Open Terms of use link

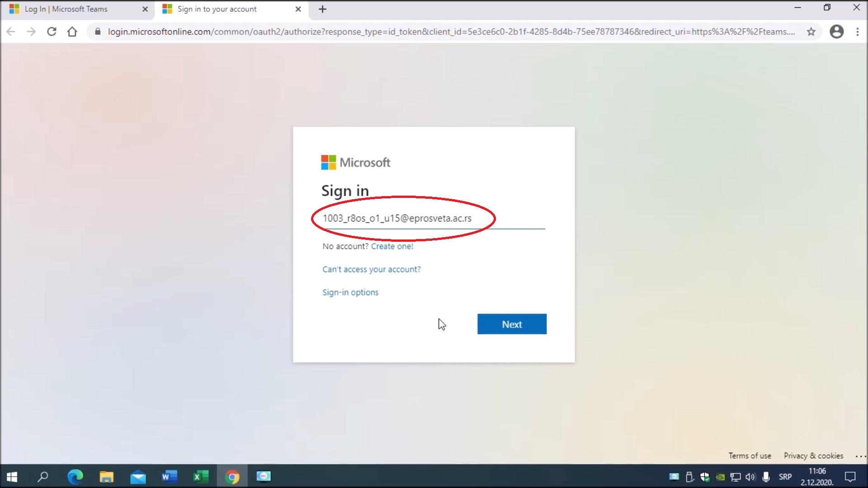750,456
